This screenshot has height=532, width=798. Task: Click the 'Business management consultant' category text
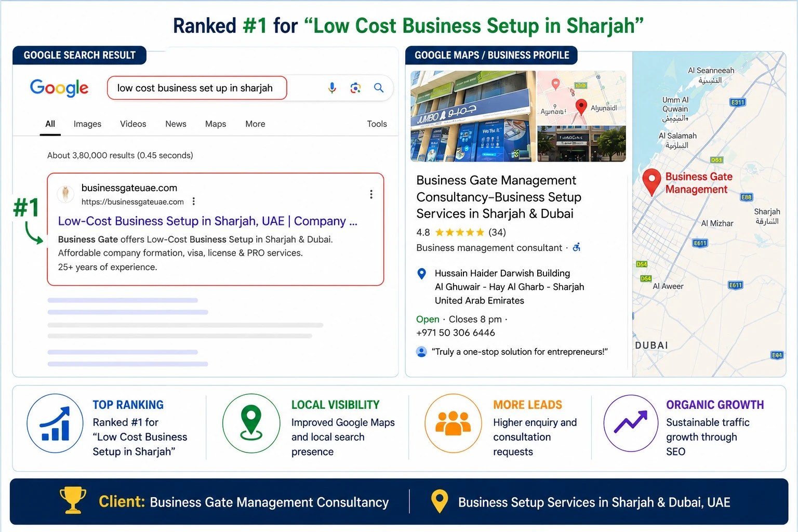(489, 248)
